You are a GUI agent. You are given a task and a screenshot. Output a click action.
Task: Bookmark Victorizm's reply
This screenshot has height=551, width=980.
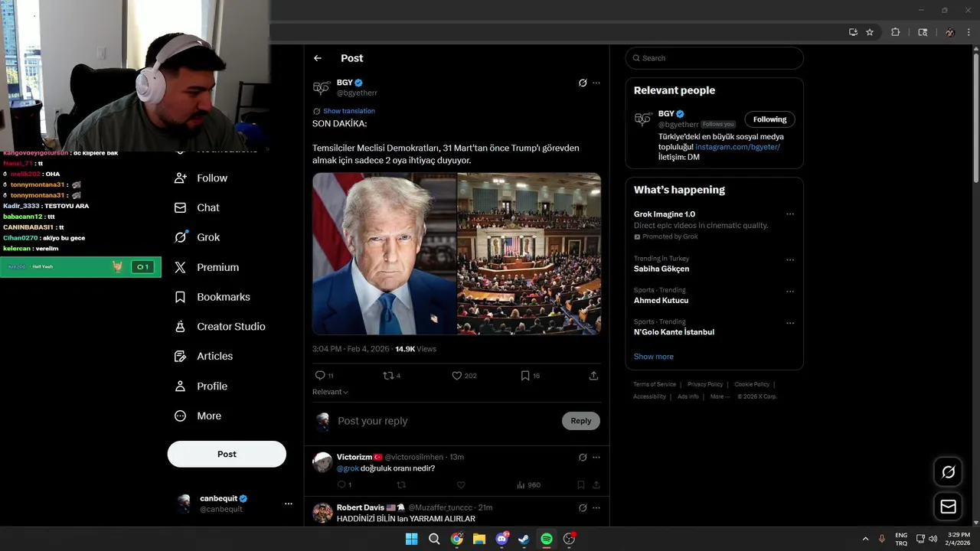coord(581,485)
